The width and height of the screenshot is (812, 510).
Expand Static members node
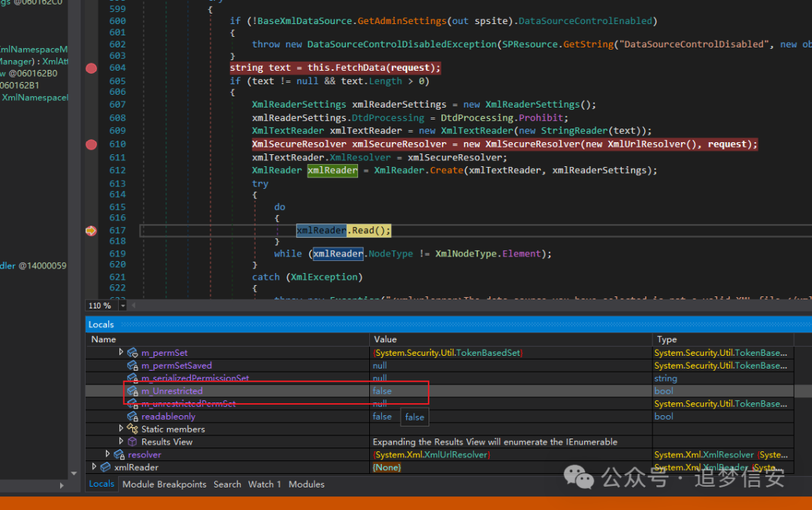[120, 429]
